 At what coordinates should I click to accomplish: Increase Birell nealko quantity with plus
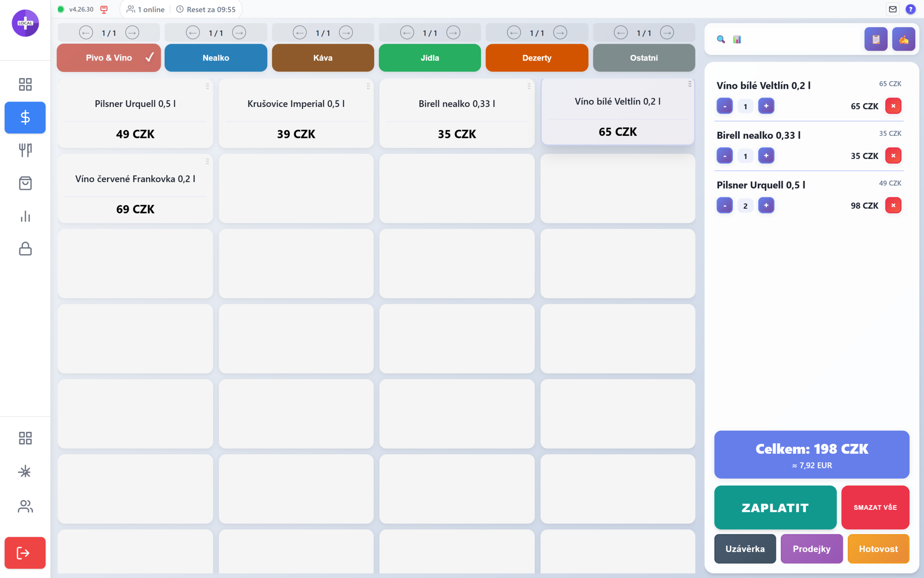pos(766,156)
